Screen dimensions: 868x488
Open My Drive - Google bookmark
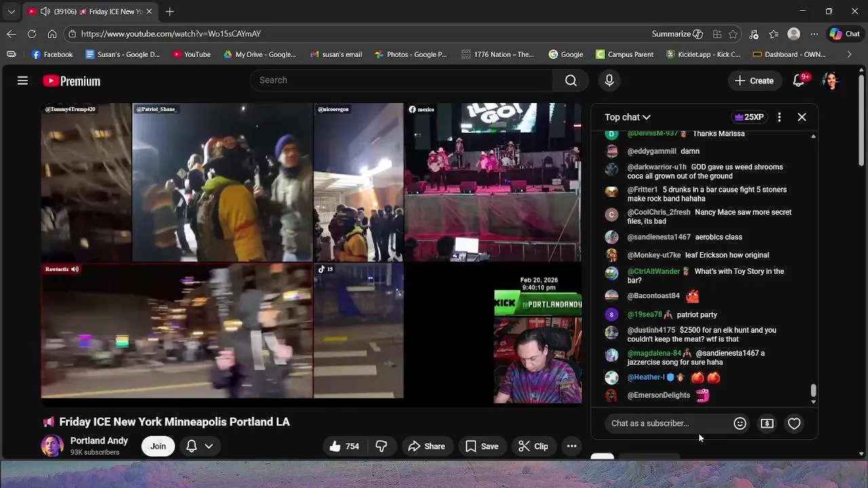(260, 54)
